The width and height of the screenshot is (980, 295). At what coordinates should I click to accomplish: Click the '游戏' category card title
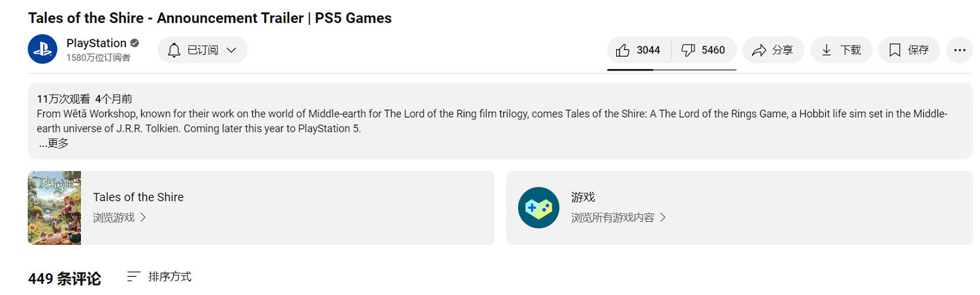(583, 197)
